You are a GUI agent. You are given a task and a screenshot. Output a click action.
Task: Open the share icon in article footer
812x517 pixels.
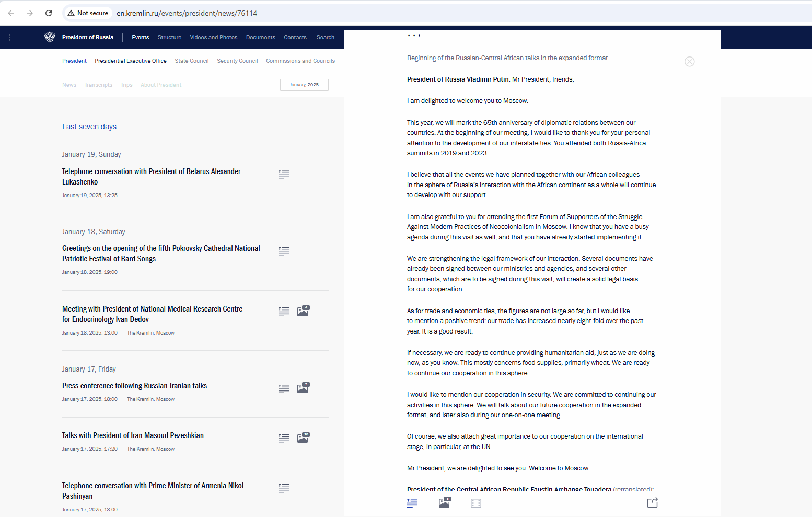click(x=652, y=503)
